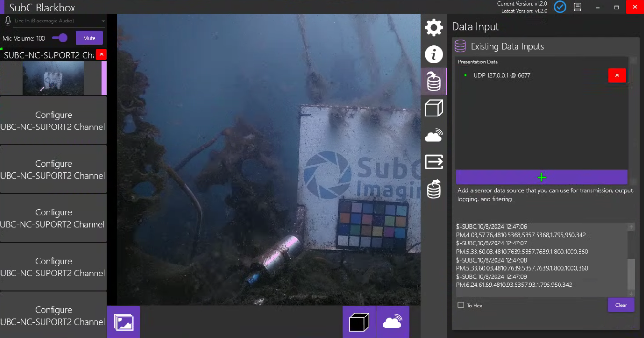The image size is (644, 338).
Task: Click the black cube button below video
Action: pyautogui.click(x=359, y=322)
